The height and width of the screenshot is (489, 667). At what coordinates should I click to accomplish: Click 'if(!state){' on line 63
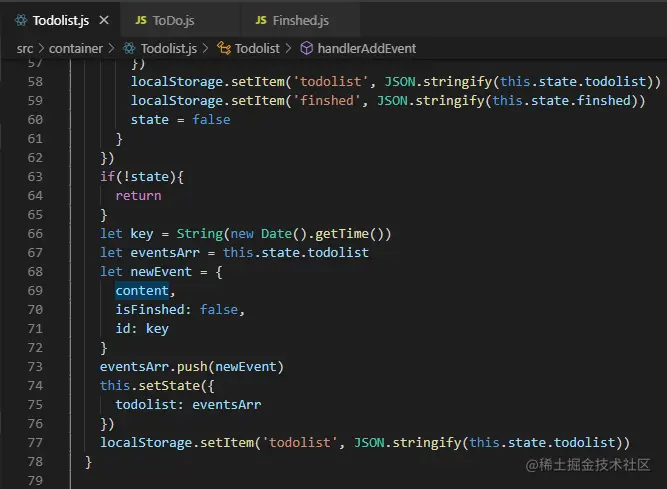click(x=142, y=176)
